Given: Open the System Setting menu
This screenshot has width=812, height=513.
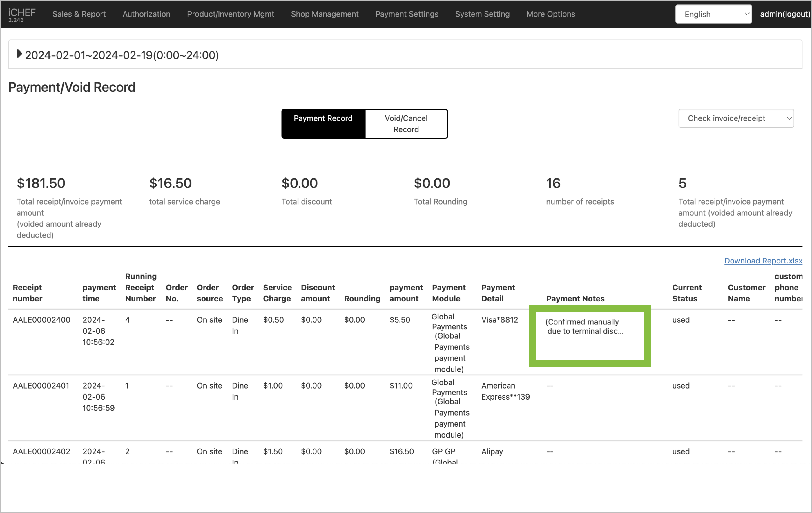Looking at the screenshot, I should click(482, 14).
